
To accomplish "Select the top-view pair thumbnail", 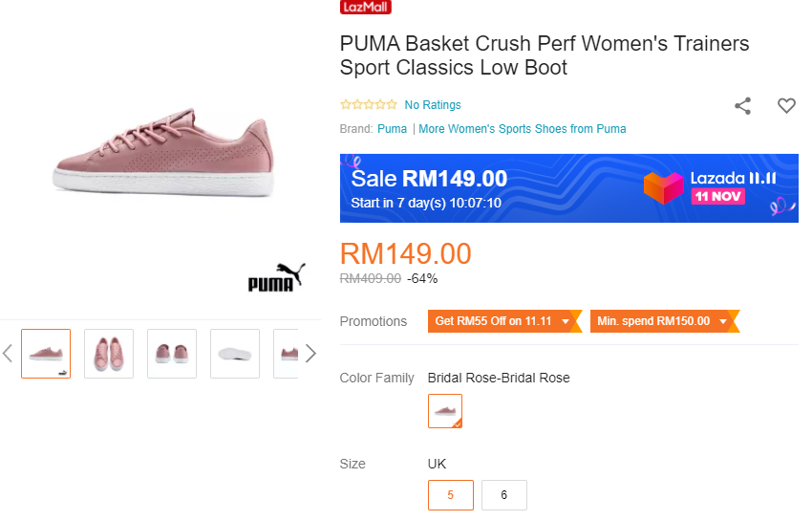I will (109, 354).
